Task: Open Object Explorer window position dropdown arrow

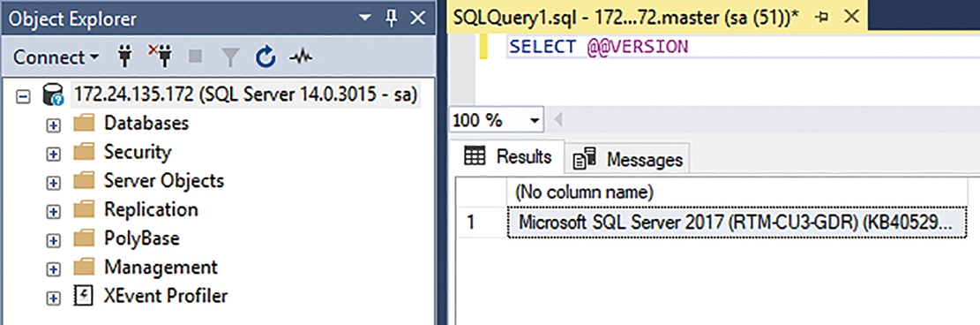Action: pyautogui.click(x=364, y=19)
